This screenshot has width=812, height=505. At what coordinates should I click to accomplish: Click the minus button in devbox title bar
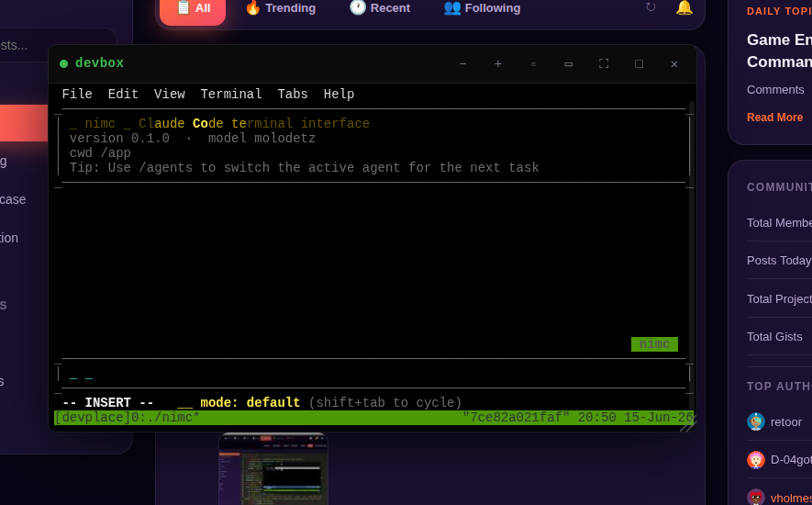click(x=463, y=63)
